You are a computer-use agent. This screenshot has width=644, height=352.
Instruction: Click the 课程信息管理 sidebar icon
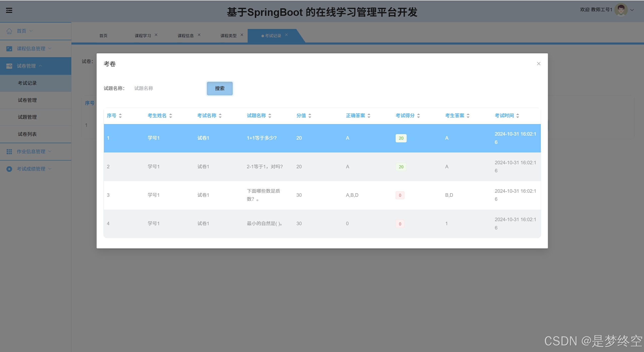(x=9, y=49)
